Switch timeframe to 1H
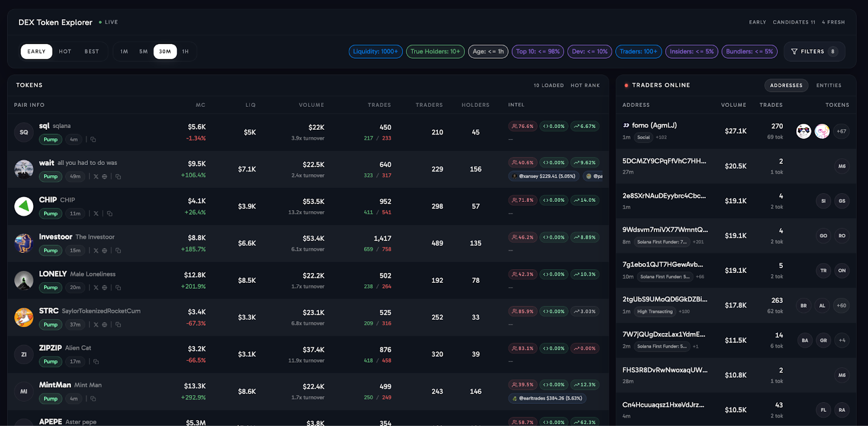The height and width of the screenshot is (426, 868). point(186,52)
